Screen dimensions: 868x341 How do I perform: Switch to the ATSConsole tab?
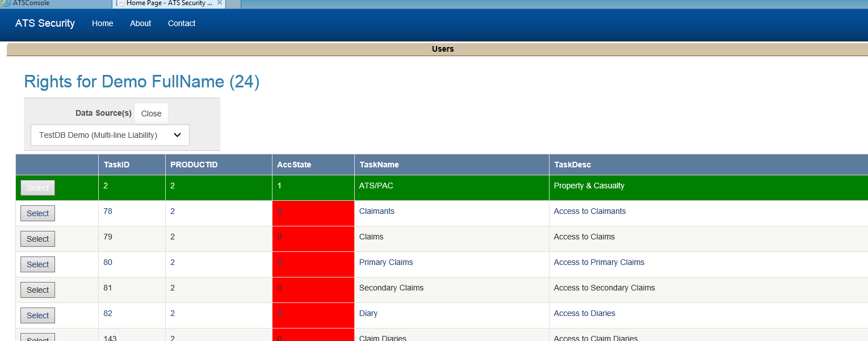31,3
